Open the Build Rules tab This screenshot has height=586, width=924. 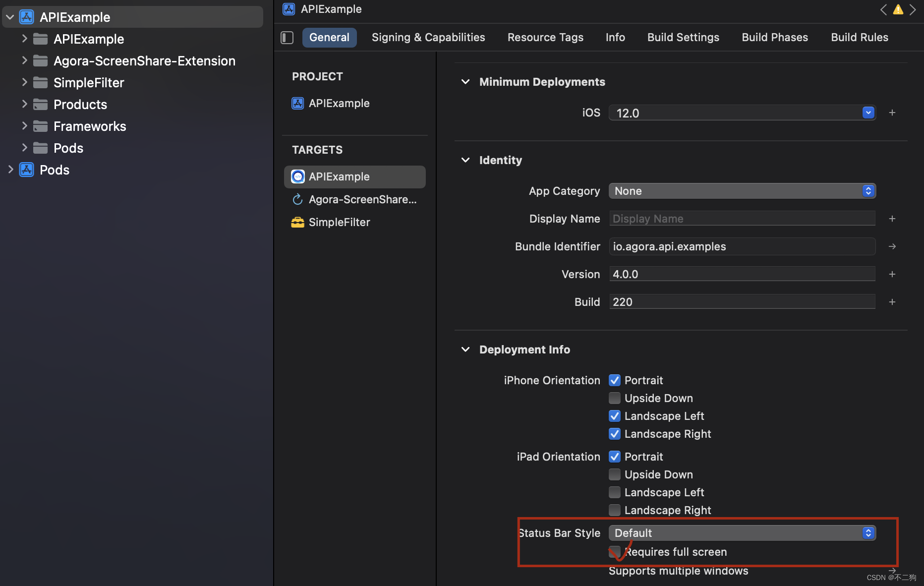[860, 38]
